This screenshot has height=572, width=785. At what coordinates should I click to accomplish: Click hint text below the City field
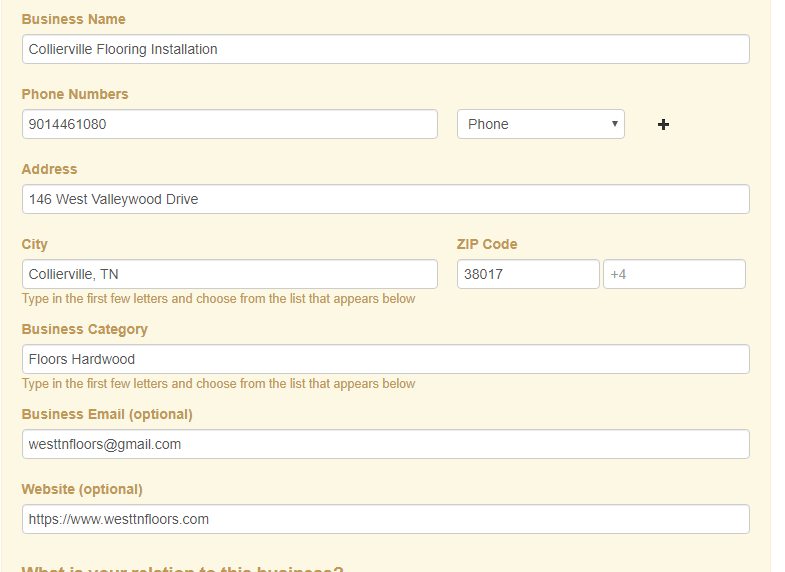pyautogui.click(x=218, y=299)
